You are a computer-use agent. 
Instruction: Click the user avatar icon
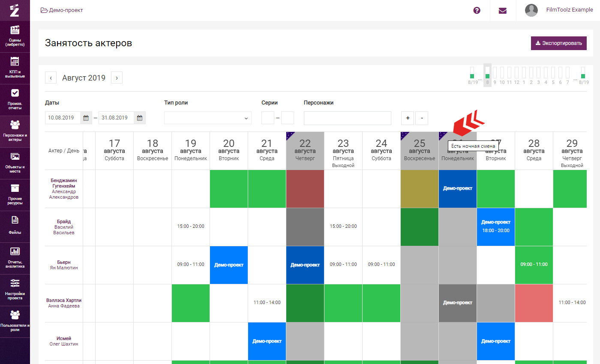pyautogui.click(x=531, y=10)
